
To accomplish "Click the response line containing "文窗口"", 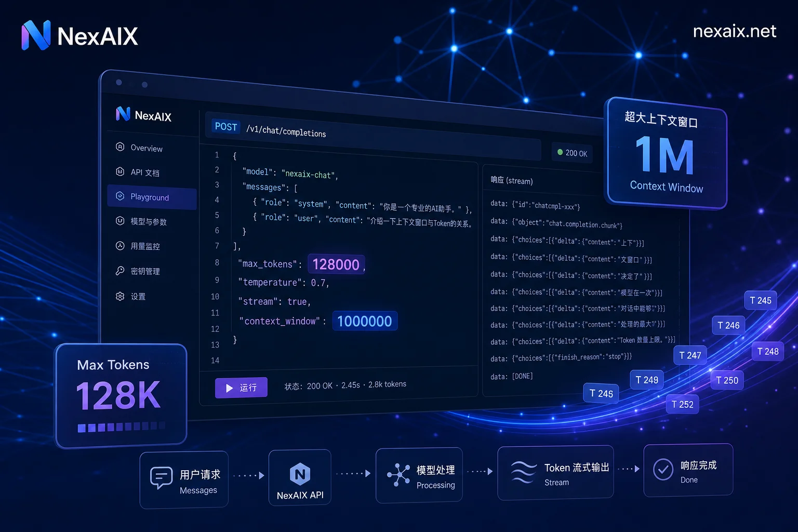I will point(571,258).
